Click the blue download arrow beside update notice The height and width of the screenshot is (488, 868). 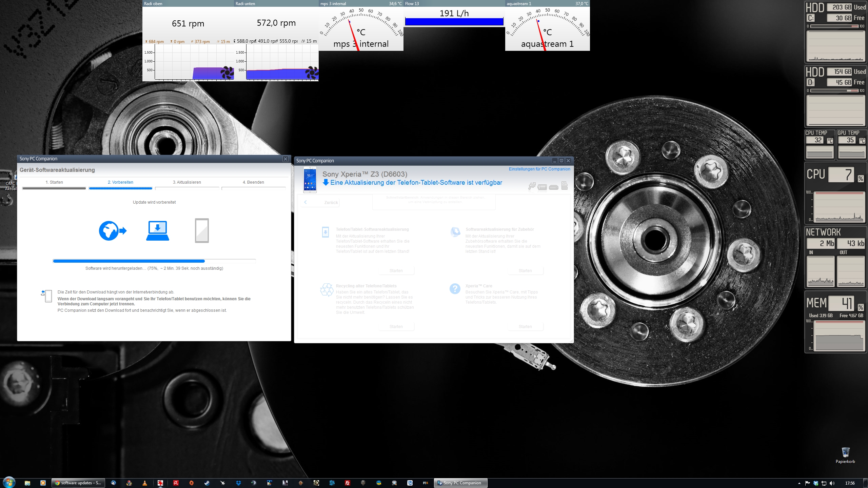(325, 182)
